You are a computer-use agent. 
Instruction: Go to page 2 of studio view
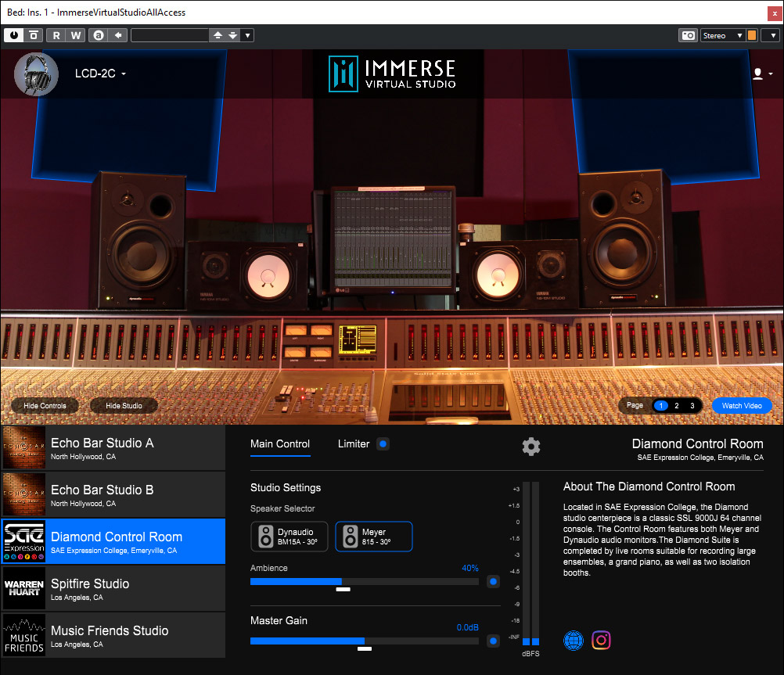[x=677, y=406]
